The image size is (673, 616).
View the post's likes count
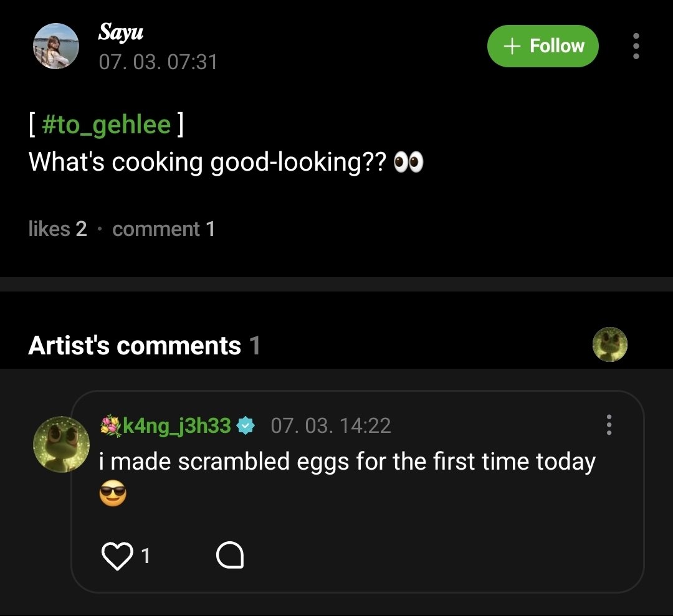point(57,229)
